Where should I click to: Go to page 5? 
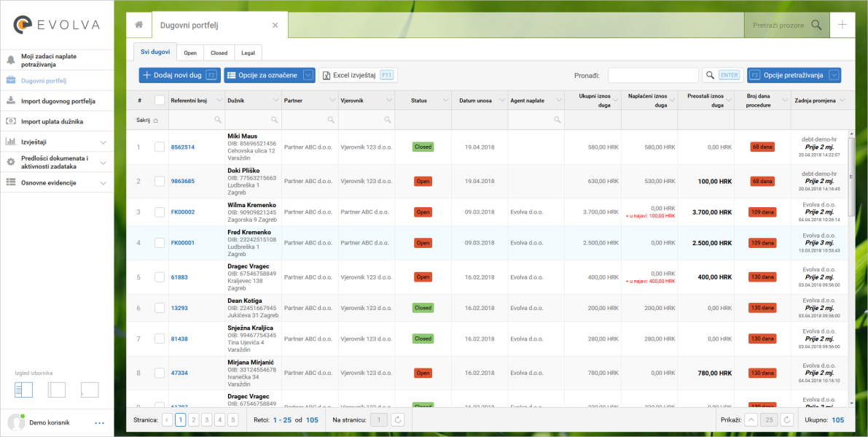[233, 420]
